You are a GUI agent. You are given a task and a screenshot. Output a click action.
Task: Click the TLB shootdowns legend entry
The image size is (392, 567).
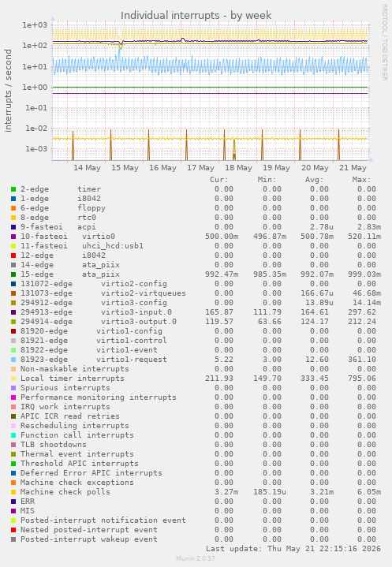point(54,445)
